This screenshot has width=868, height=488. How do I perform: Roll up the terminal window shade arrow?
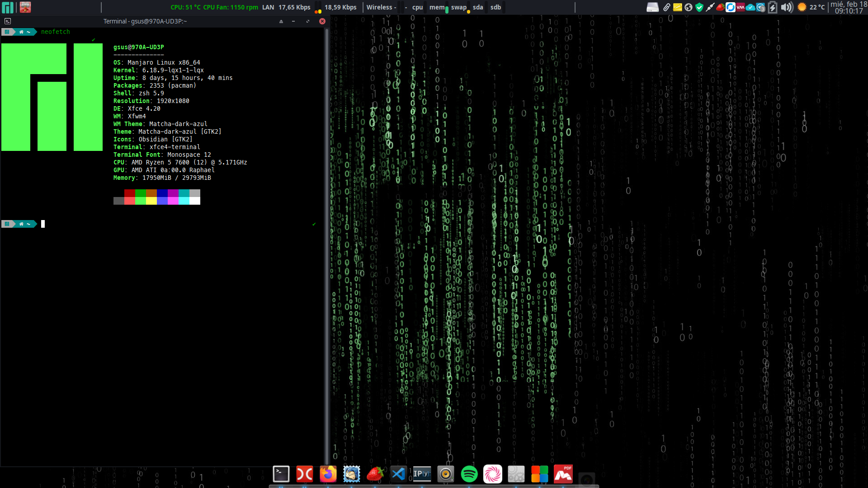[x=281, y=21]
